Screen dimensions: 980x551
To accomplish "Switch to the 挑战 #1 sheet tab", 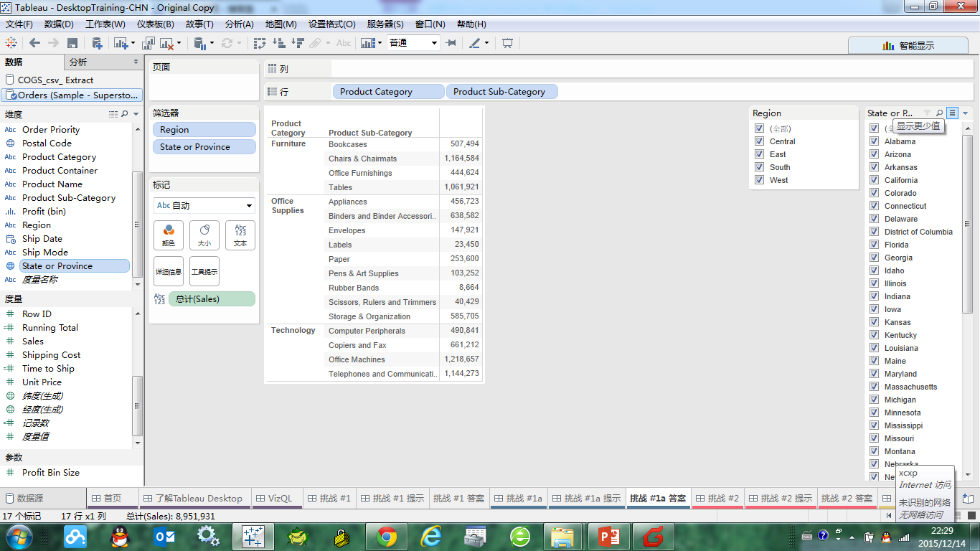I will point(329,498).
